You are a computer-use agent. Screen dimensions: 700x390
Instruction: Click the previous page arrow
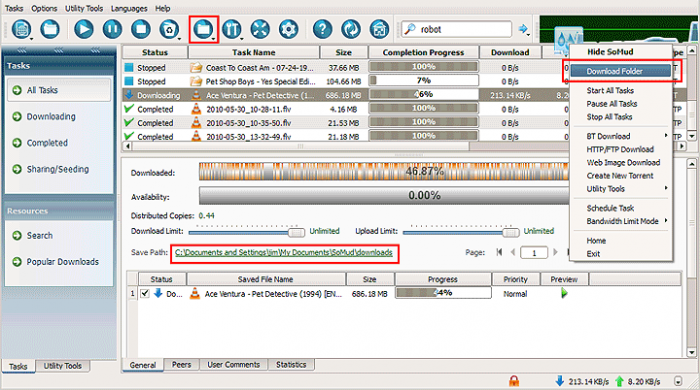pyautogui.click(x=512, y=252)
